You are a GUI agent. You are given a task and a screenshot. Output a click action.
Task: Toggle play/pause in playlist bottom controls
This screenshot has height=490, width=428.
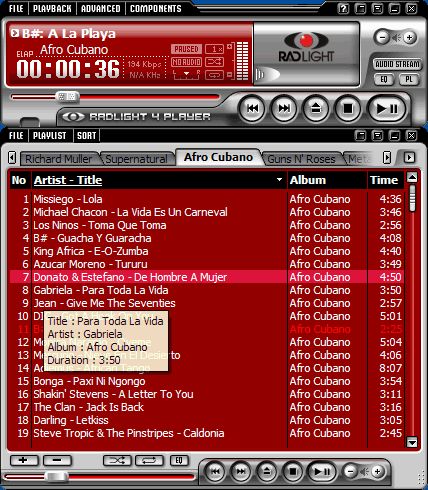322,471
